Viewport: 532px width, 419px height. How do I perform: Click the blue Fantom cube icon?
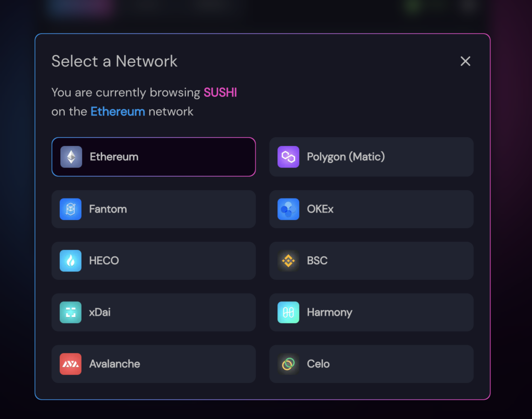tap(71, 209)
